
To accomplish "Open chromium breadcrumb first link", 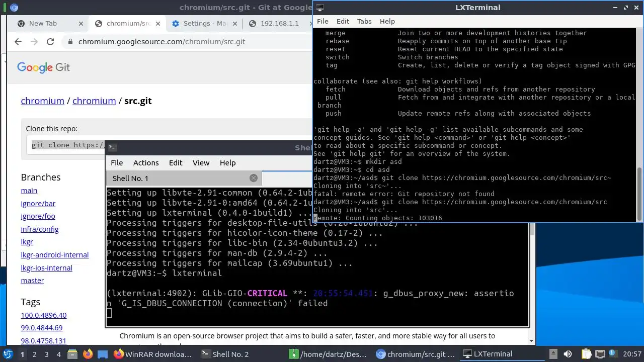I will tap(42, 101).
